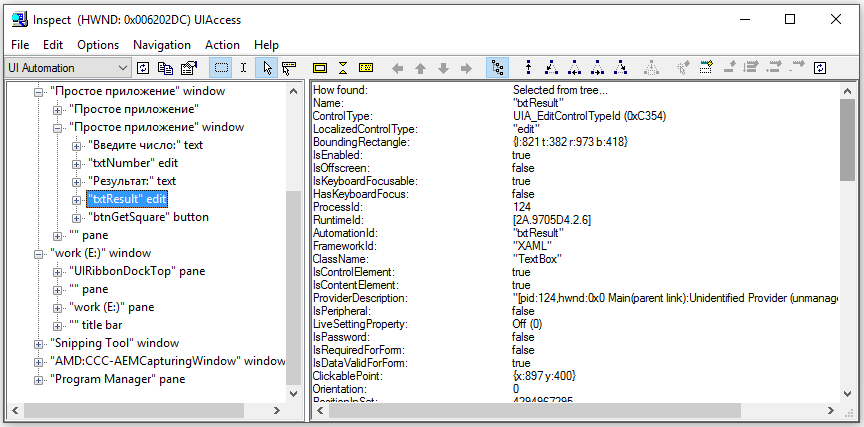
Task: Click the last refresh icon on the toolbar's right end
Action: (x=821, y=68)
